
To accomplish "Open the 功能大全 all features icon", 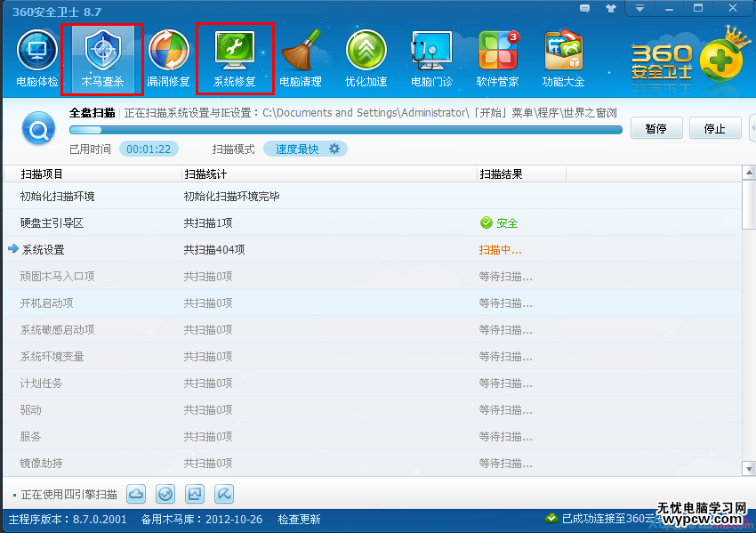I will 563,59.
